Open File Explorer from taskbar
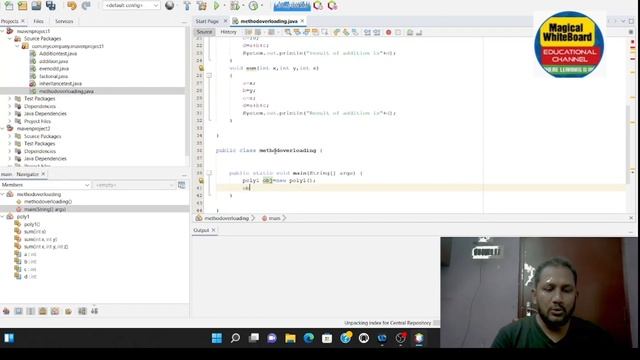 point(290,338)
